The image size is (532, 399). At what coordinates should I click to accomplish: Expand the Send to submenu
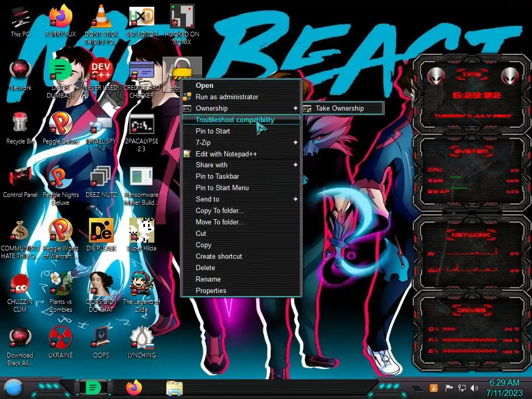(x=241, y=199)
